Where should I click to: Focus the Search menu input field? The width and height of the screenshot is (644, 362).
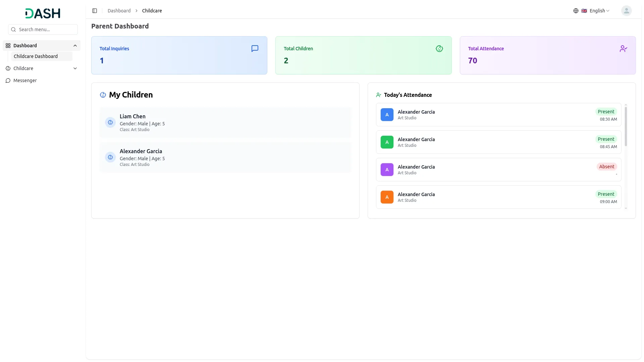[x=43, y=29]
